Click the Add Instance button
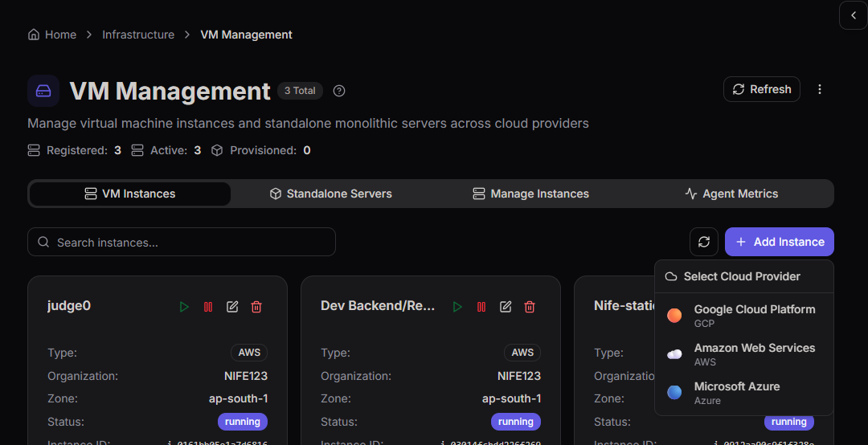This screenshot has height=445, width=868. [780, 242]
